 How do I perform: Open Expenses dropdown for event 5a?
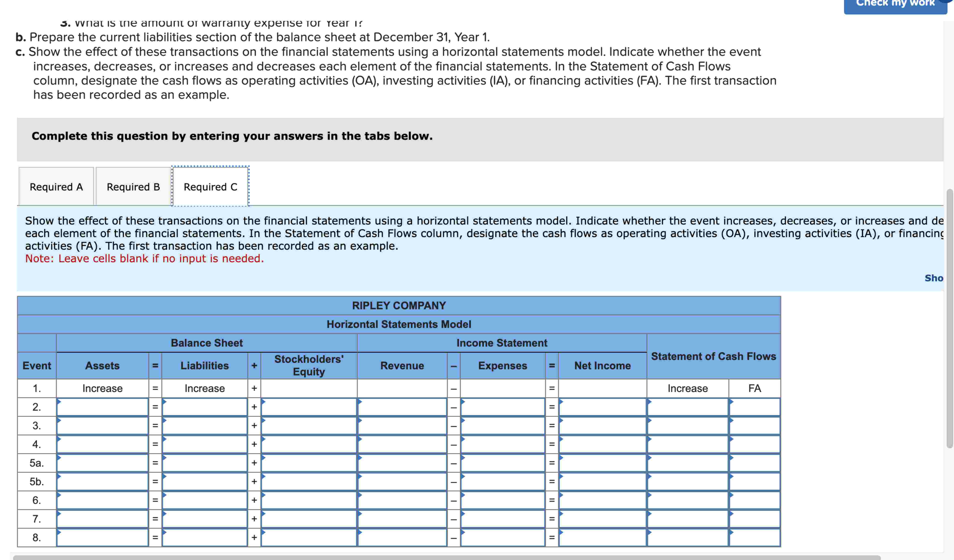pyautogui.click(x=503, y=463)
